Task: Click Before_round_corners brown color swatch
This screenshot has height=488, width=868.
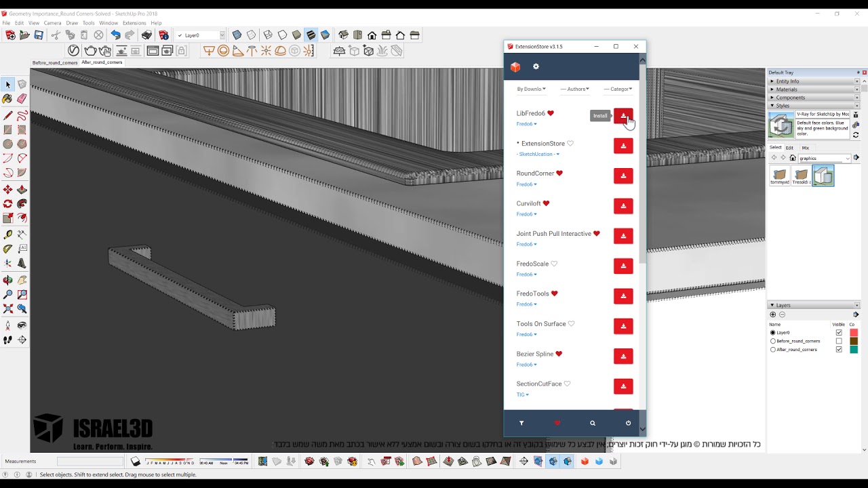Action: [854, 341]
